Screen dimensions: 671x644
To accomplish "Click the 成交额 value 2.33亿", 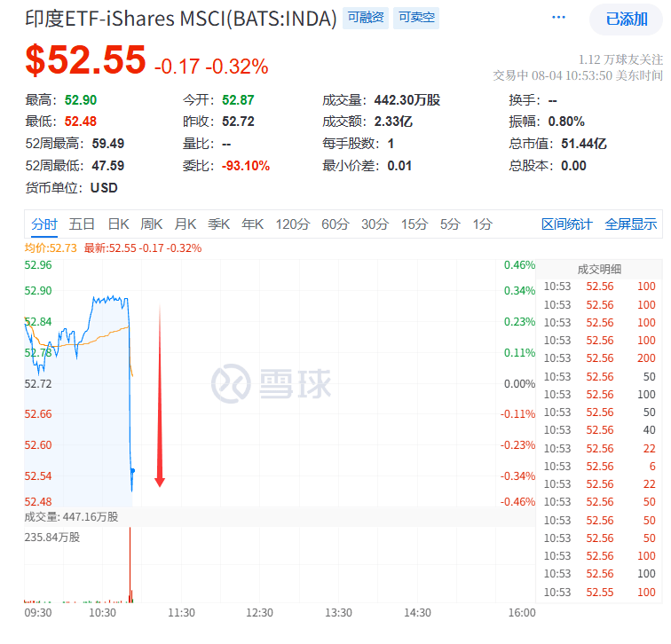I will (x=393, y=122).
